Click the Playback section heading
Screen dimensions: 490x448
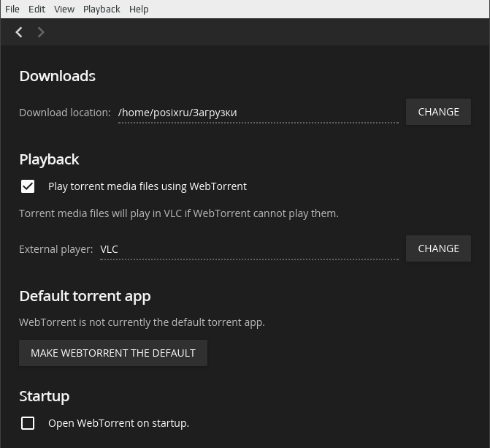pos(49,159)
